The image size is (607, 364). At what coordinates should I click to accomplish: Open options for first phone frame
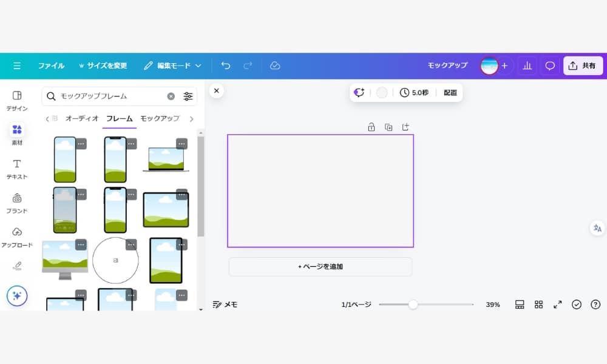pos(81,144)
